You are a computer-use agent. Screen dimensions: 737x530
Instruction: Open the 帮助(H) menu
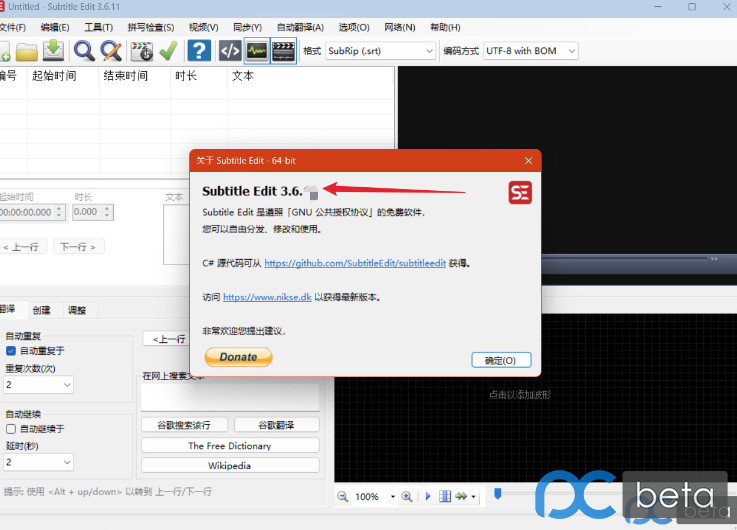tap(445, 27)
